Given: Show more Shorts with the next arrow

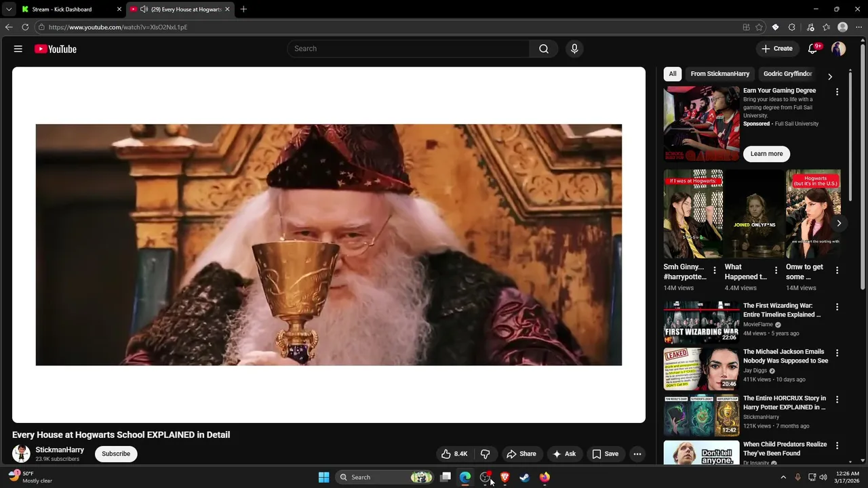Looking at the screenshot, I should [839, 223].
